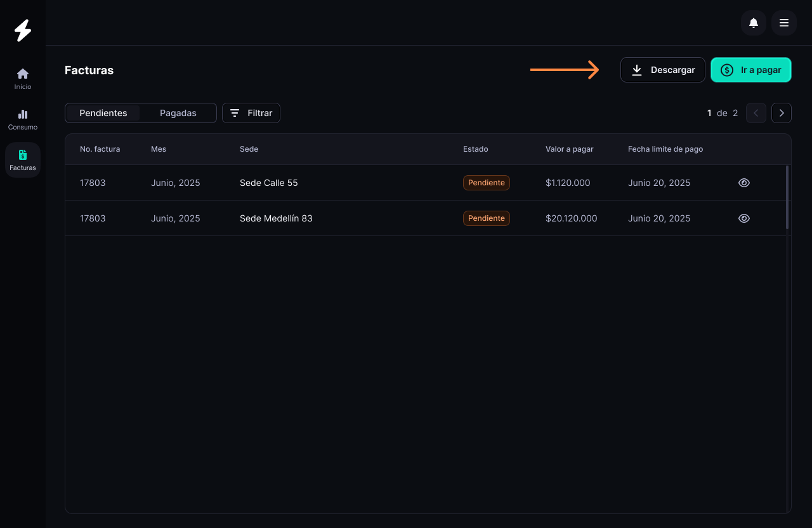The height and width of the screenshot is (528, 812).
Task: Click invoice number 17803 for Sede Medellín 83
Action: pos(93,218)
